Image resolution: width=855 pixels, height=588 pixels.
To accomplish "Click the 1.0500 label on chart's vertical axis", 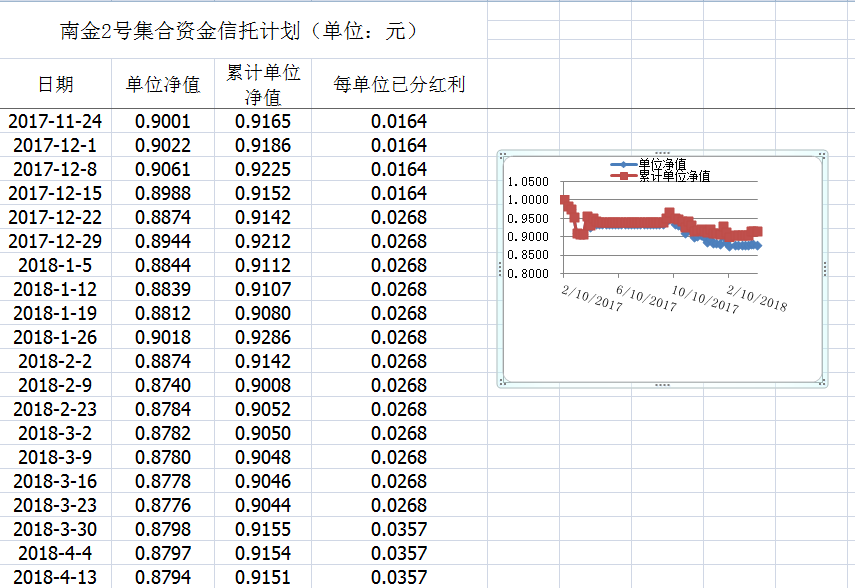I will coord(528,182).
